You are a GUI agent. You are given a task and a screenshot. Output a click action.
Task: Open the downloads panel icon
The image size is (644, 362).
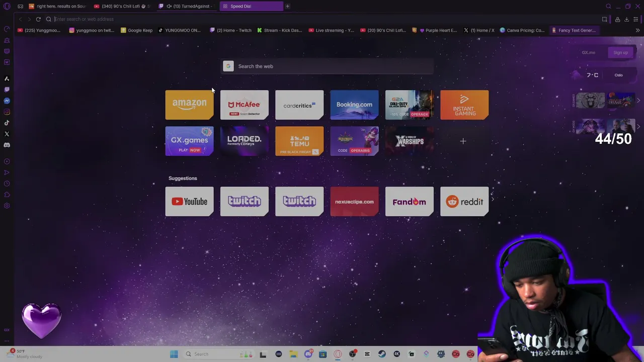click(x=626, y=19)
